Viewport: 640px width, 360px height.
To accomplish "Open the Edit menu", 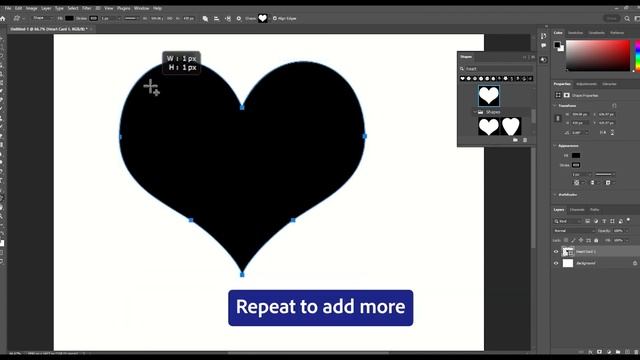I will (18, 8).
